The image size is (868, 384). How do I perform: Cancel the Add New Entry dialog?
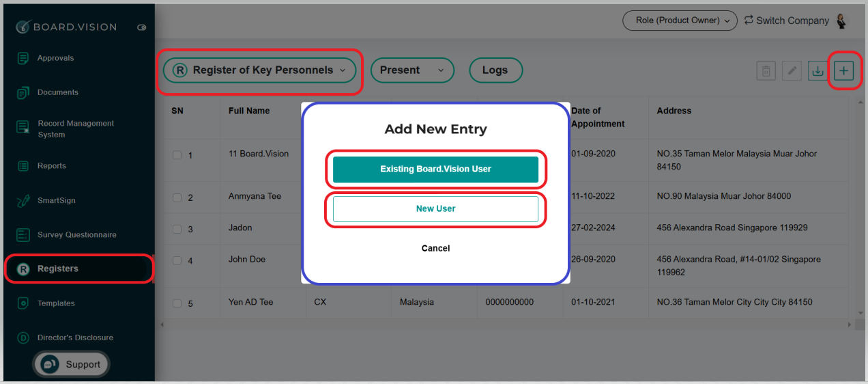point(435,249)
